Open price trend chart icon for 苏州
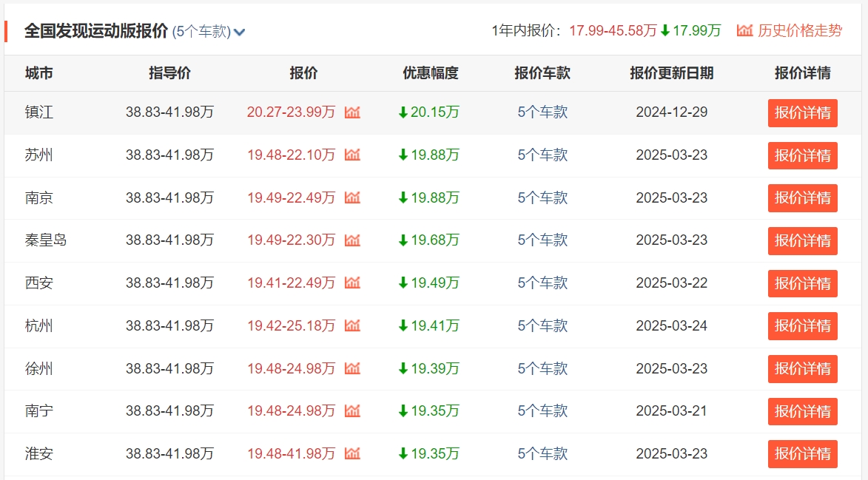This screenshot has width=868, height=480. coord(352,155)
